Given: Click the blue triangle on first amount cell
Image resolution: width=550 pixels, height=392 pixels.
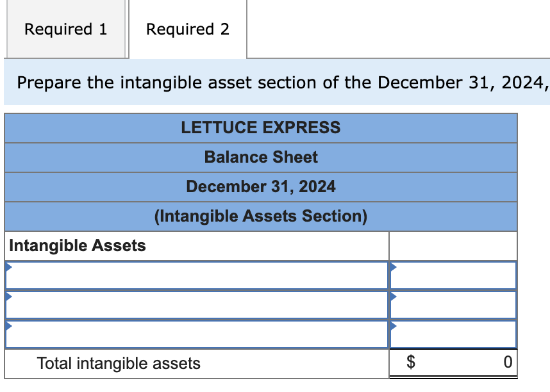Looking at the screenshot, I should coord(393,268).
